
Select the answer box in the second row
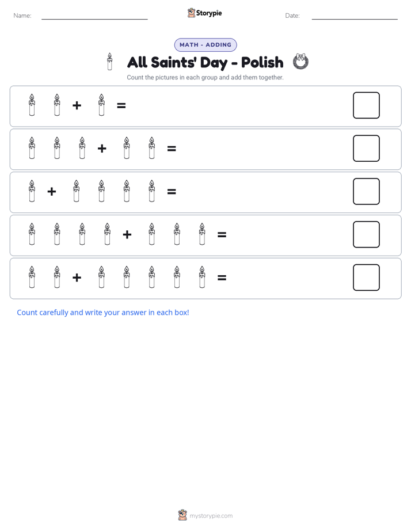click(x=366, y=149)
